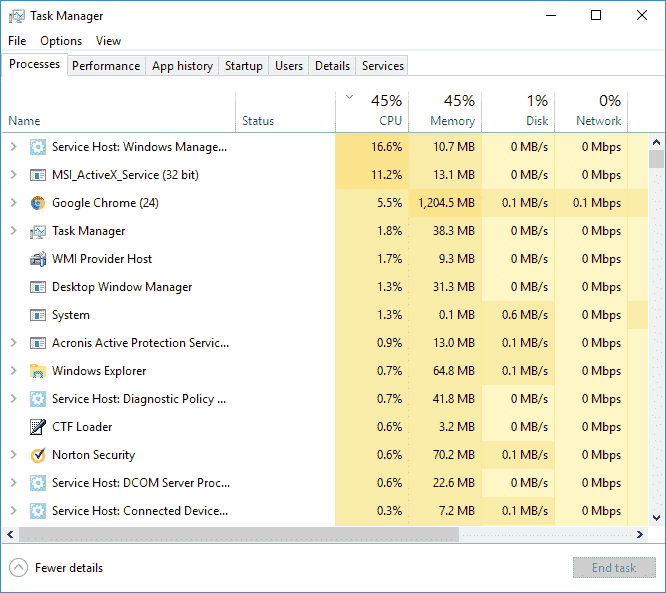Expand Service Host: DCOM Server Process
This screenshot has width=666, height=593.
tap(14, 483)
